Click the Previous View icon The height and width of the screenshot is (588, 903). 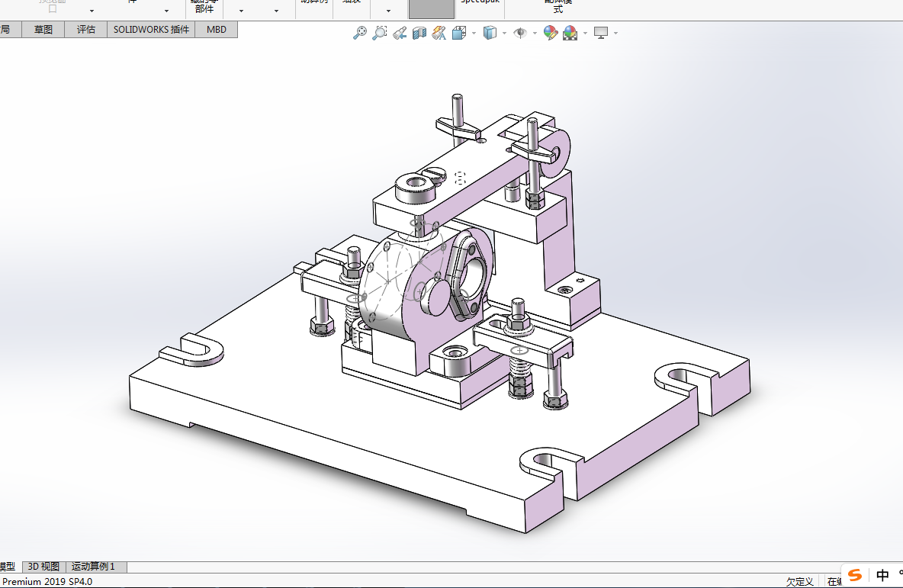point(400,34)
